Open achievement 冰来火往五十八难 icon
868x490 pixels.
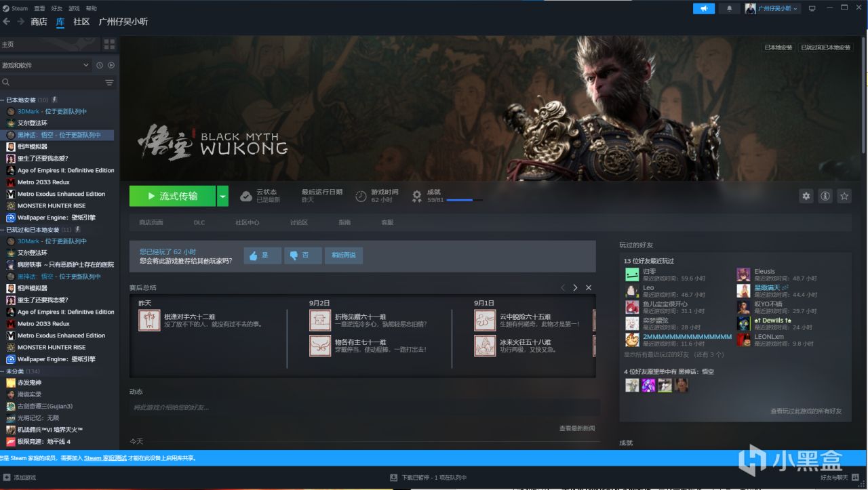(x=485, y=346)
